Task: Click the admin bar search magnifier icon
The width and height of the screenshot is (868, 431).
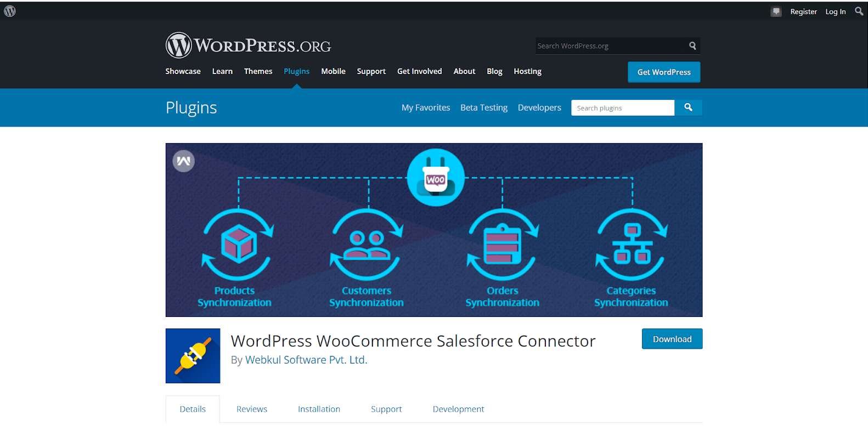Action: (859, 11)
